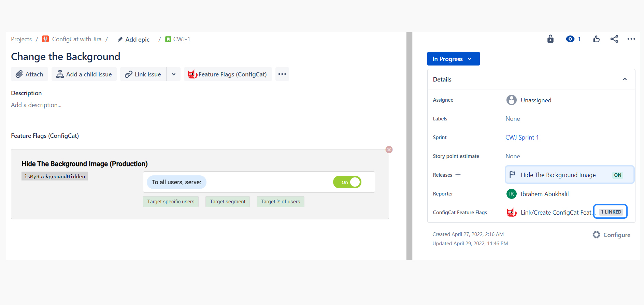Collapse the Details panel chevron
This screenshot has width=644, height=305.
625,79
